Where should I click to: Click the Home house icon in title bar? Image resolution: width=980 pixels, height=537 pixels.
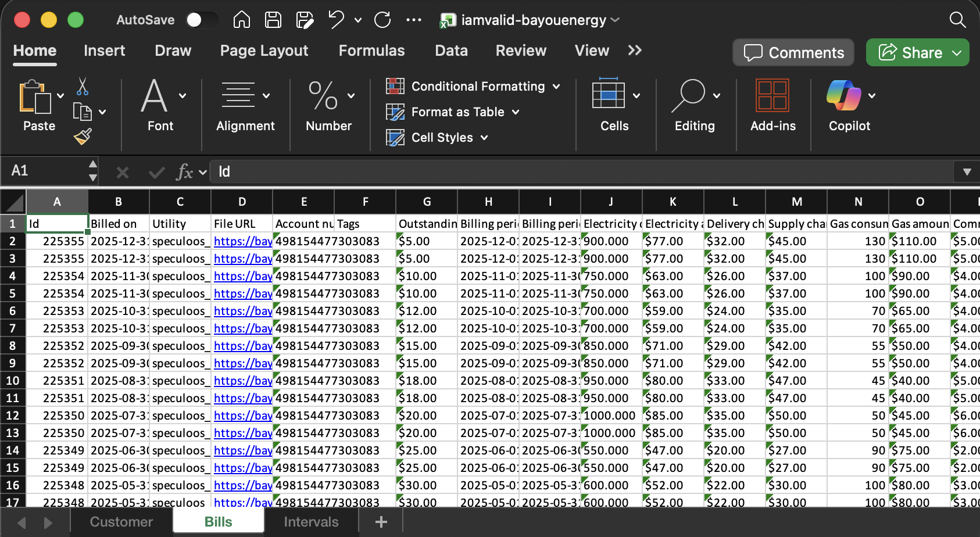click(x=242, y=20)
